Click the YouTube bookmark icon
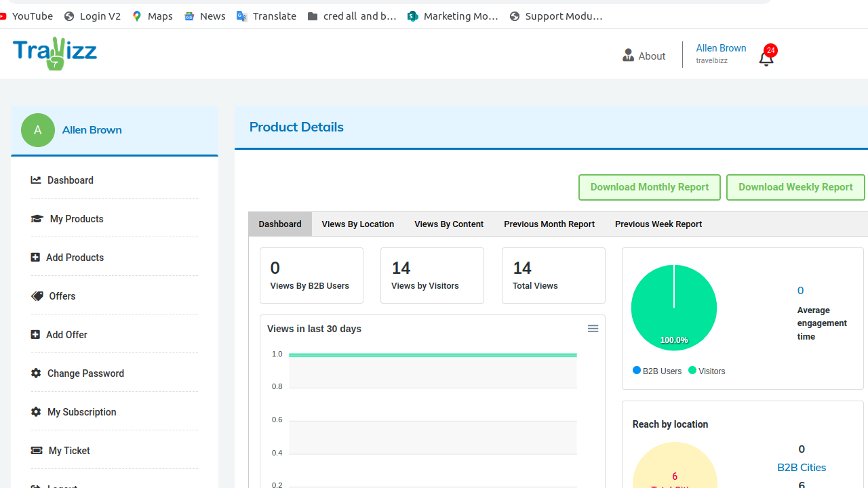 pos(3,16)
